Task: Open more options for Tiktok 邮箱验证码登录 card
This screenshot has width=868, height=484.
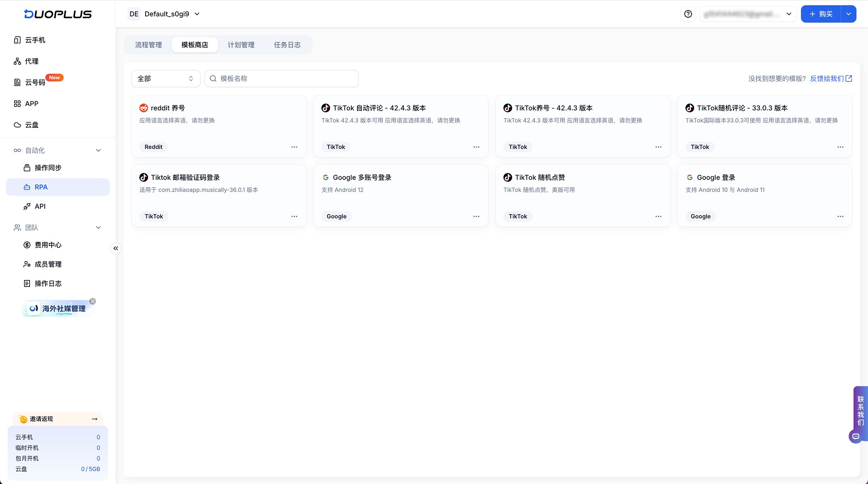Action: (x=294, y=216)
